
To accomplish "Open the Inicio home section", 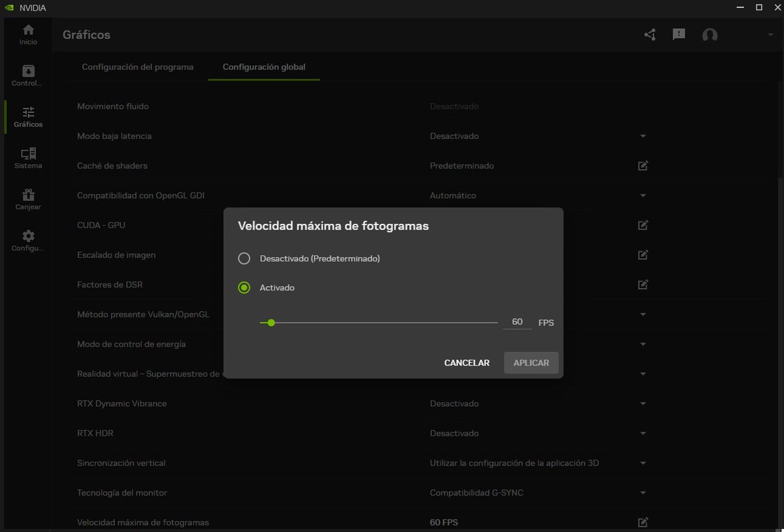I will (x=28, y=35).
